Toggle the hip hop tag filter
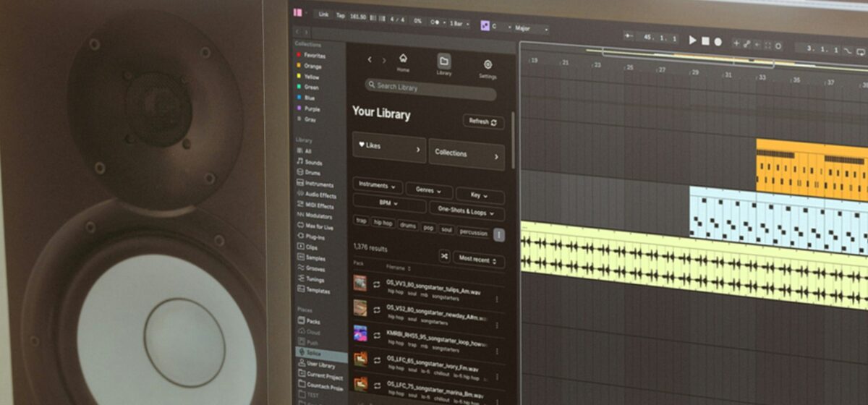Image resolution: width=868 pixels, height=405 pixels. [x=383, y=223]
